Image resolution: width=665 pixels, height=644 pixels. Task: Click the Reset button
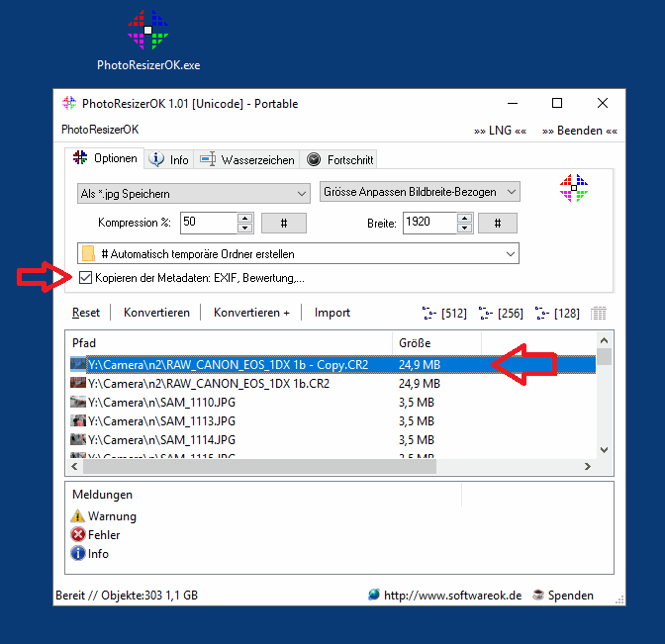click(86, 313)
